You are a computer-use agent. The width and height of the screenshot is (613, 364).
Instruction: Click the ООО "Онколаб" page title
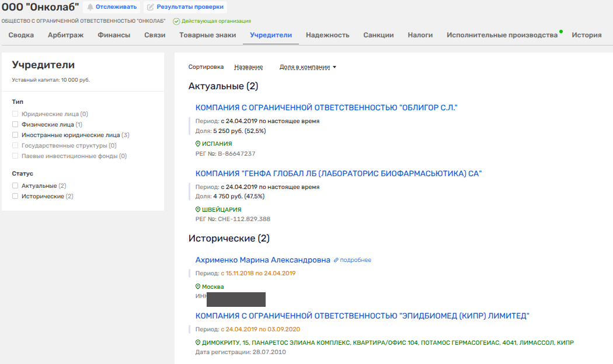40,7
